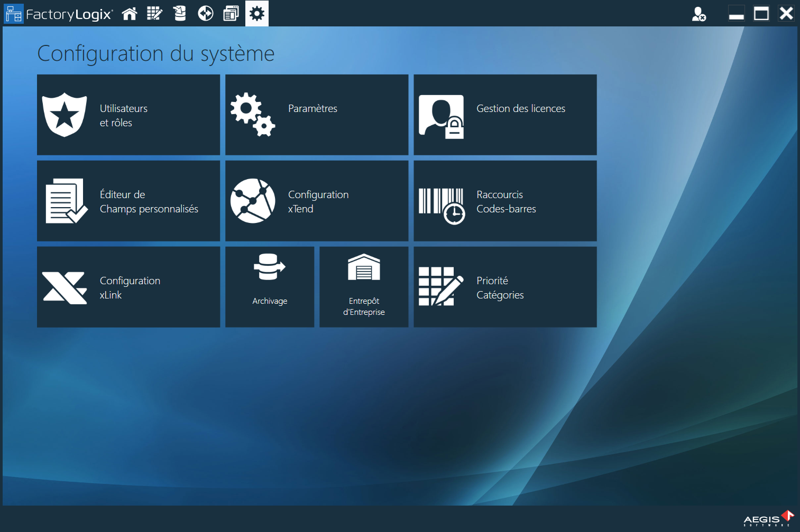Open the Materials logistics database icon
The width and height of the screenshot is (800, 532).
pyautogui.click(x=180, y=13)
